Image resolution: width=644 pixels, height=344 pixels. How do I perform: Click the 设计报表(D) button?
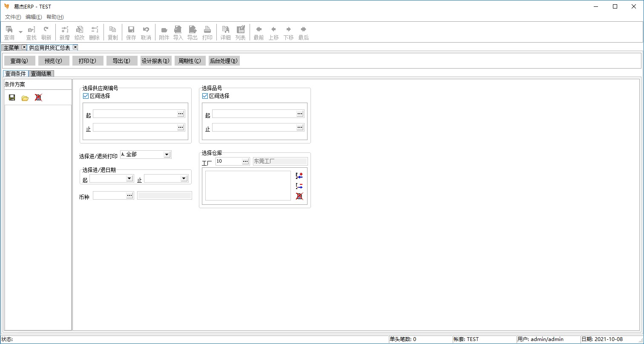(155, 61)
